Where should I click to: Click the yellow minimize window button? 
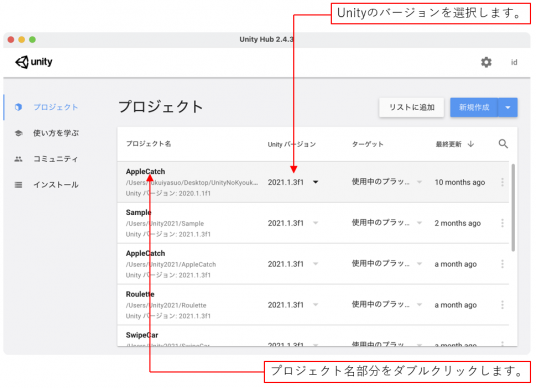(22, 40)
